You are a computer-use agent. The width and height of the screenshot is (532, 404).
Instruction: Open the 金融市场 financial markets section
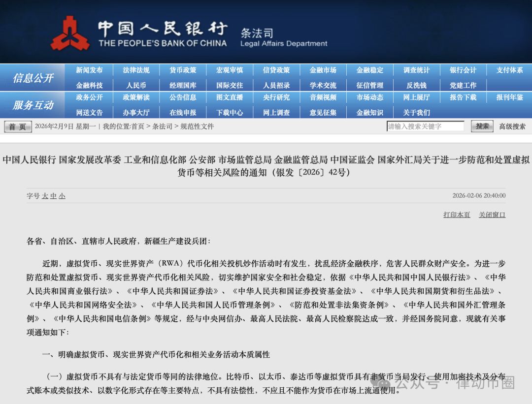point(323,70)
